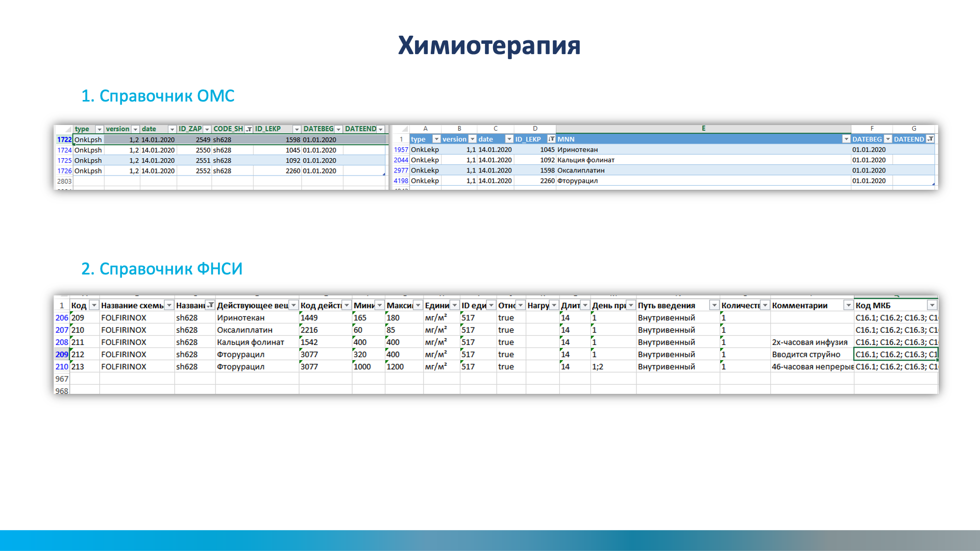
Task: Select minimum dose cell 165
Action: [x=368, y=318]
